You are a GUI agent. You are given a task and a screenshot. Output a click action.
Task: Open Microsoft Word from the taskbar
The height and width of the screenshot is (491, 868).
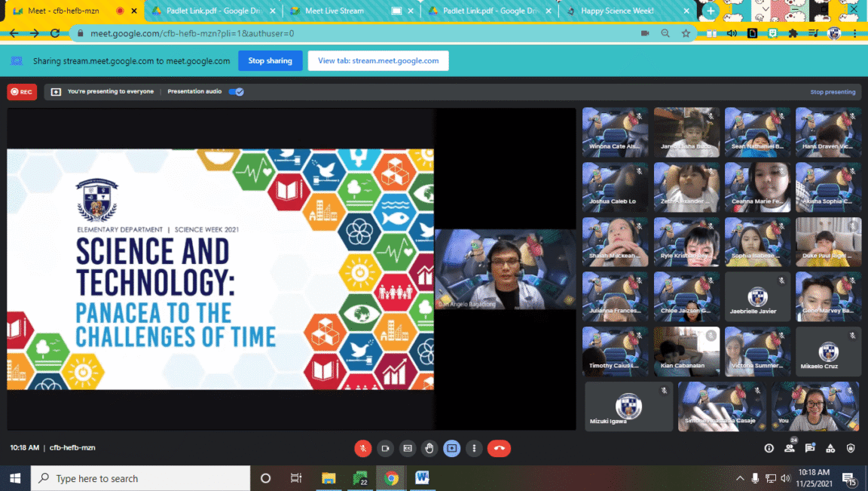[x=422, y=477]
